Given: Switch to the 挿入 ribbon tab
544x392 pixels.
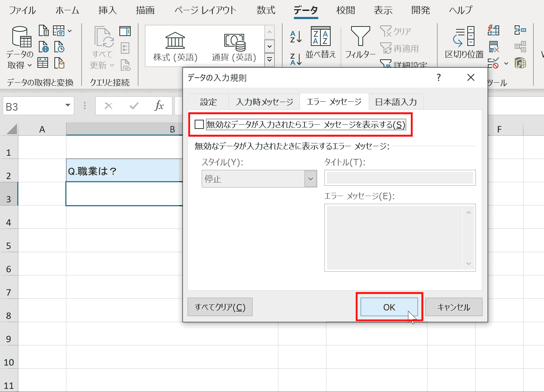Looking at the screenshot, I should tap(107, 10).
